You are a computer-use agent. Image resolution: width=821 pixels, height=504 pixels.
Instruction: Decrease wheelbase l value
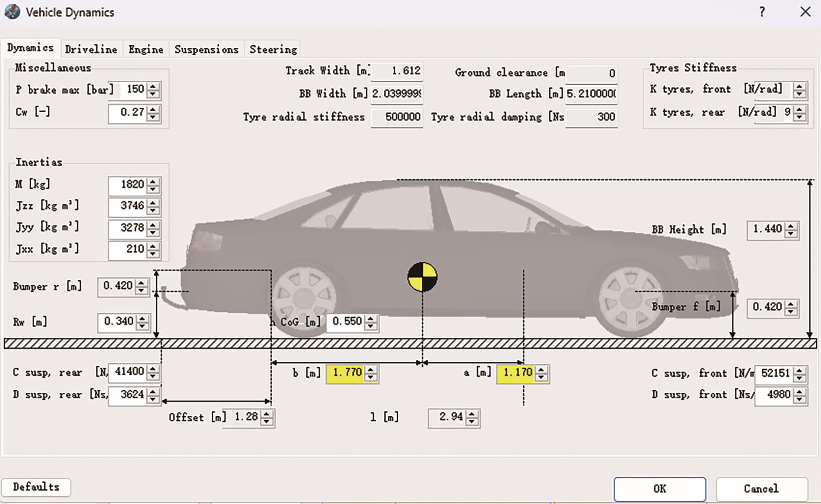pos(472,422)
